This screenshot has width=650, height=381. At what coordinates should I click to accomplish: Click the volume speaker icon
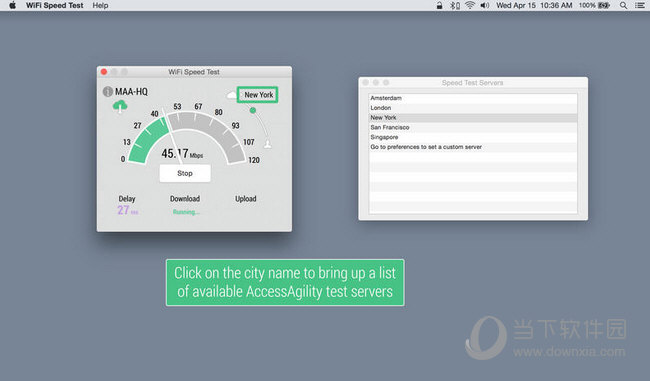(484, 5)
